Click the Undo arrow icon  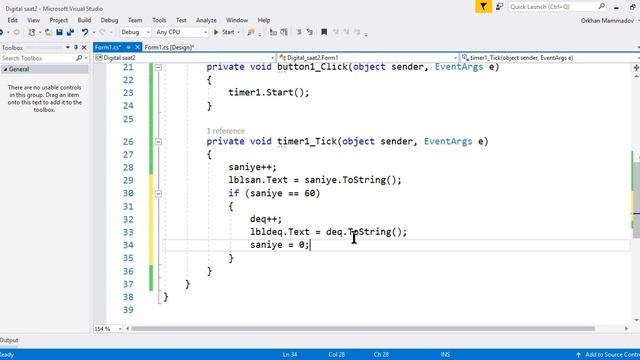tap(84, 32)
